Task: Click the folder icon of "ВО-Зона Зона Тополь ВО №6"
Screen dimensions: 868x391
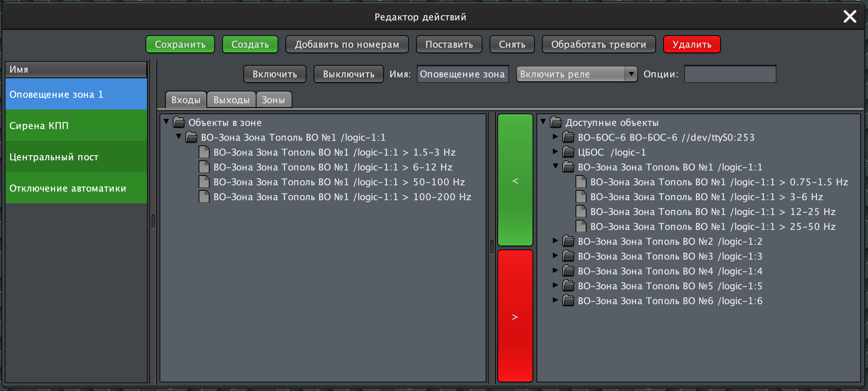Action: click(x=568, y=301)
